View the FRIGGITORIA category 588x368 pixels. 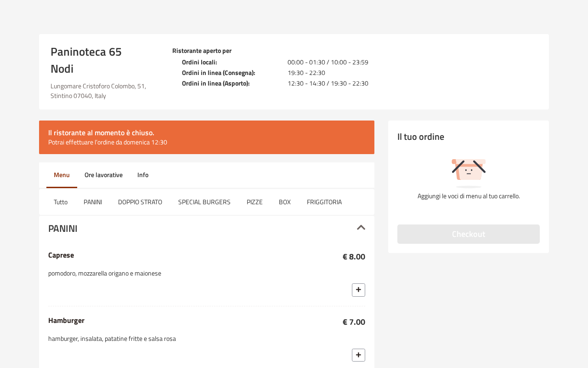click(x=324, y=202)
